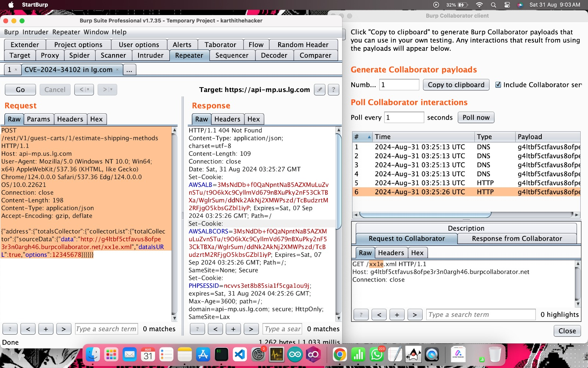
Task: Sort interactions by # column arrow
Action: 369,137
